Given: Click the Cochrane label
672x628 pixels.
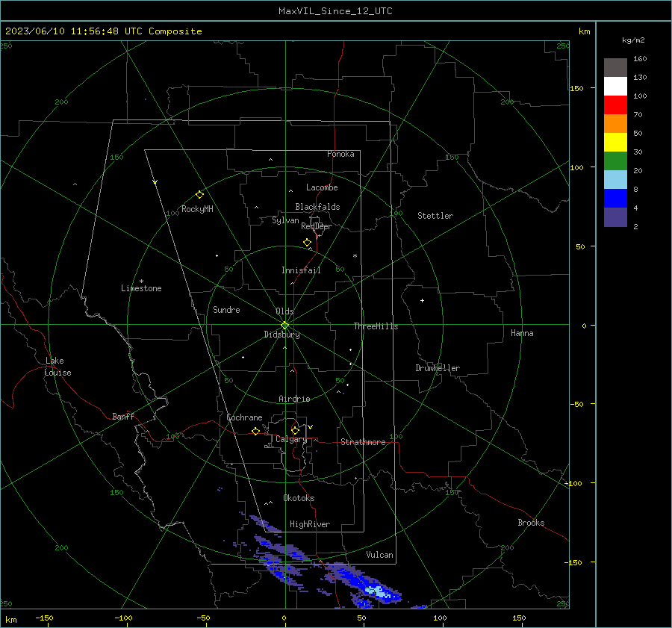Looking at the screenshot, I should [x=244, y=417].
